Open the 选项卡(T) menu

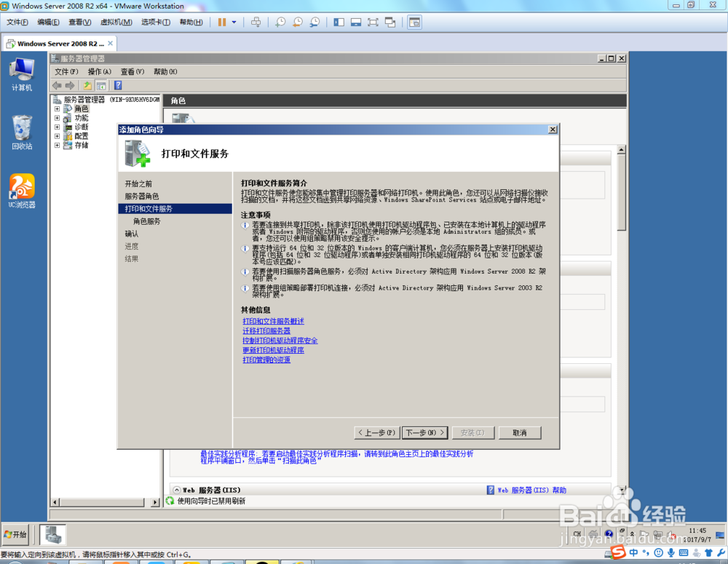(x=156, y=23)
